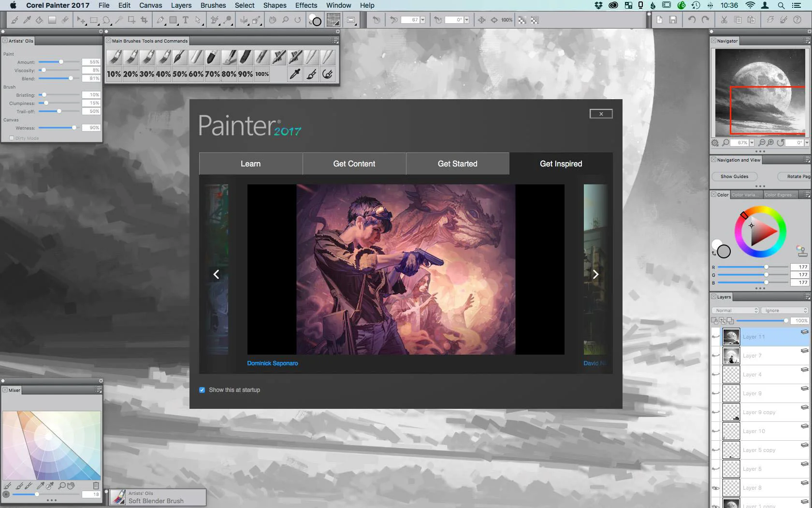
Task: Select the Dropper tool in the toolbar
Action: coord(27,20)
